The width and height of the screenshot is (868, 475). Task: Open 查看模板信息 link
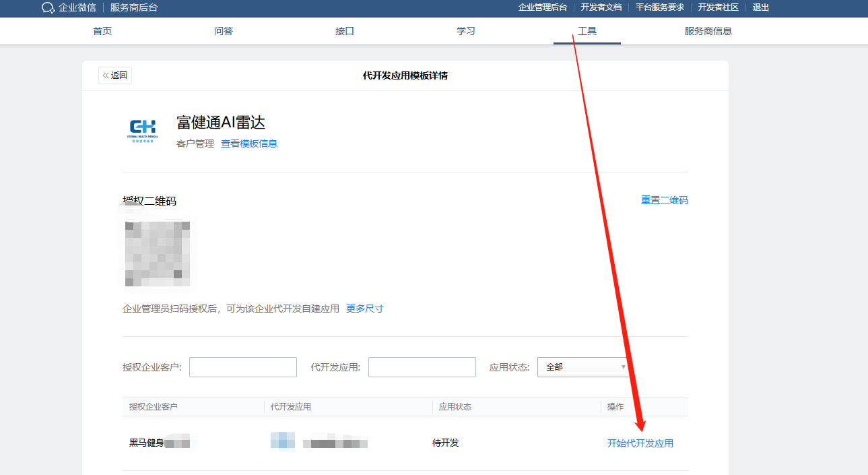tap(249, 144)
